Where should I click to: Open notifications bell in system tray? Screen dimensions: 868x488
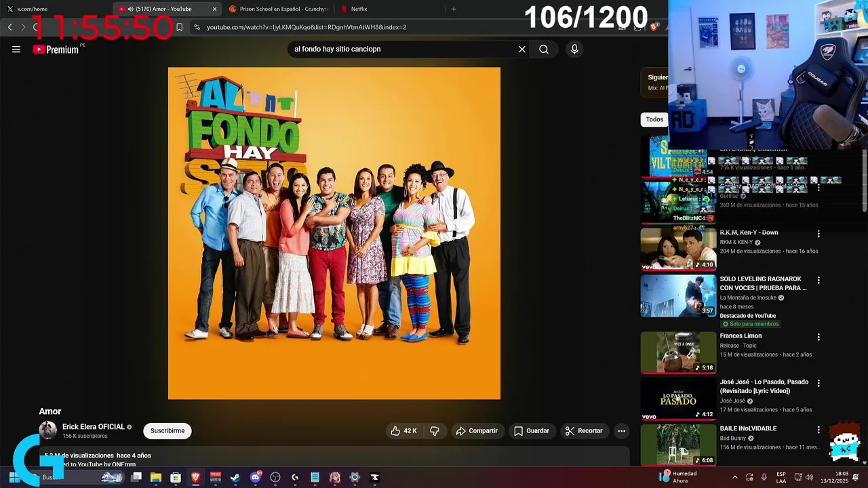click(856, 477)
